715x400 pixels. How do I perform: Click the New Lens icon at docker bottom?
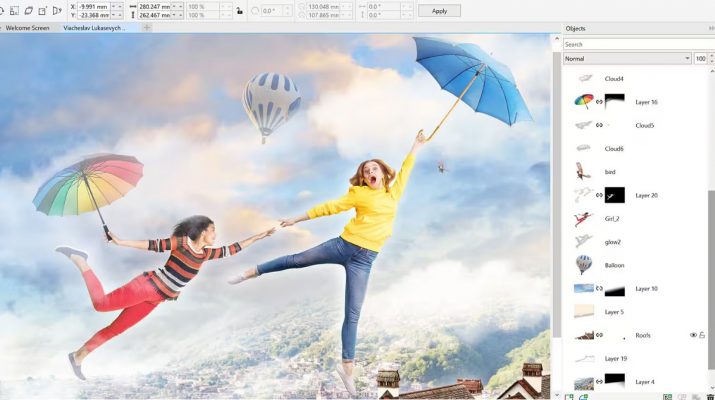583,397
